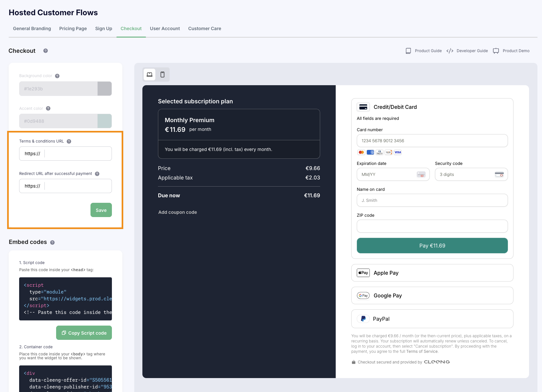Click the card icon inside Security code field
Screen dimensions: 542x392
tap(499, 174)
